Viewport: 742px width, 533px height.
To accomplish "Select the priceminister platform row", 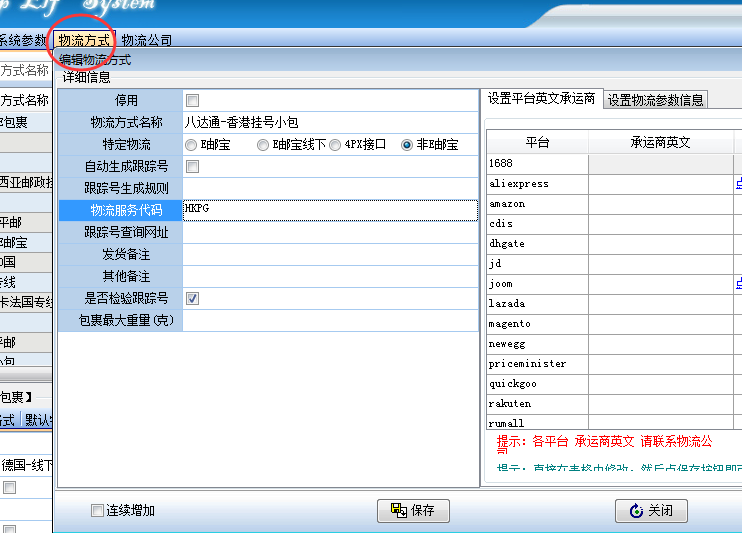I will (538, 364).
